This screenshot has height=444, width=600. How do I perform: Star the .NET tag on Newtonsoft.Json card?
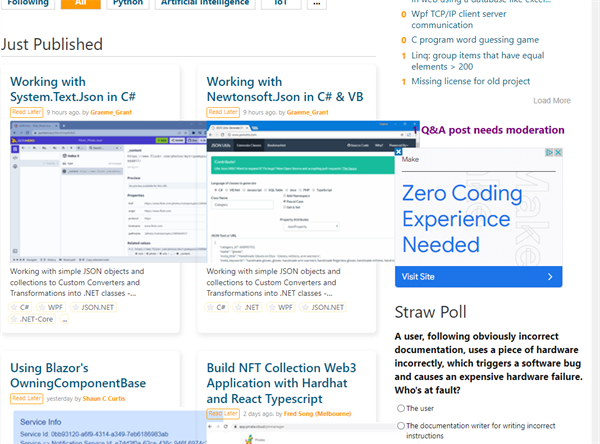coord(238,307)
